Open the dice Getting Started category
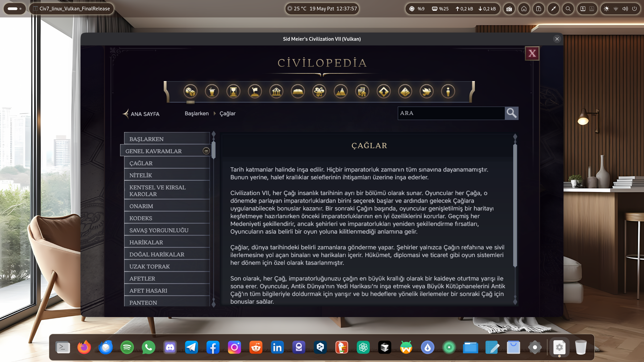This screenshot has width=644, height=362. (x=191, y=91)
